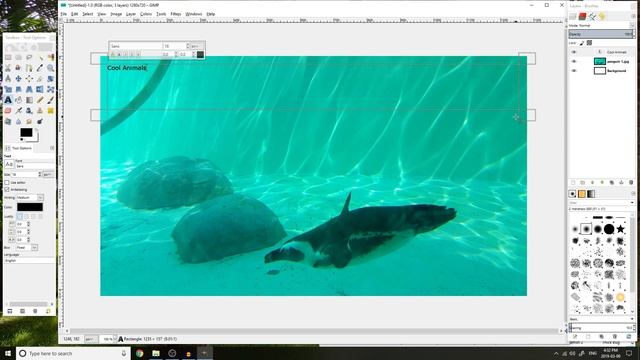Screen dimensions: 640x360
Task: Open the Colors menu
Action: coord(146,14)
